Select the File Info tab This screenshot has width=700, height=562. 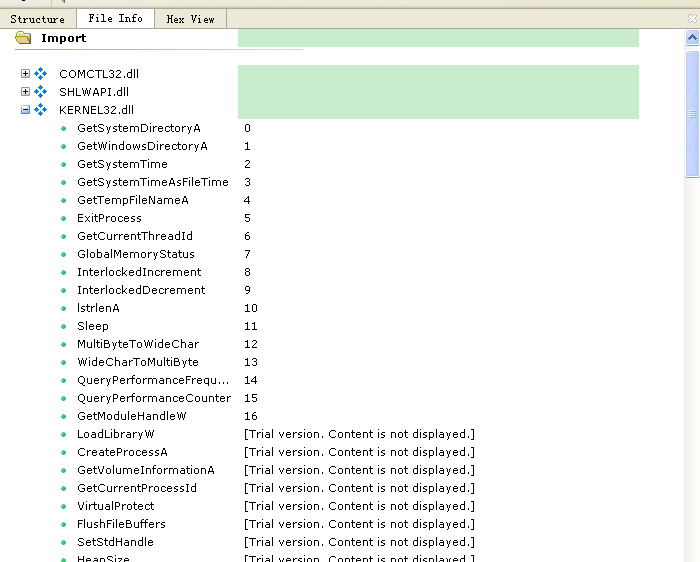[x=116, y=19]
